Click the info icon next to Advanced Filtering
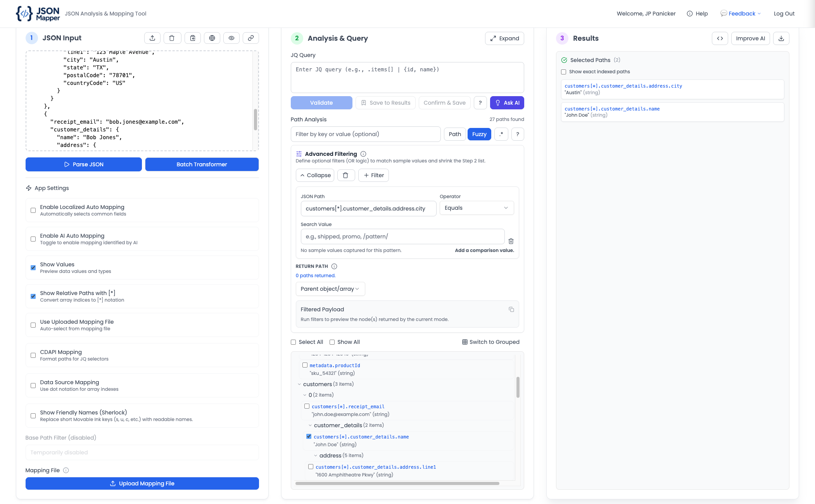The width and height of the screenshot is (815, 504). click(x=363, y=154)
